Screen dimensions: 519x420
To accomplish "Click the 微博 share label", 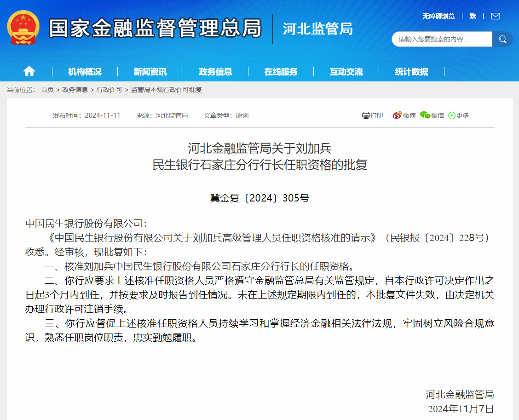I will click(409, 115).
